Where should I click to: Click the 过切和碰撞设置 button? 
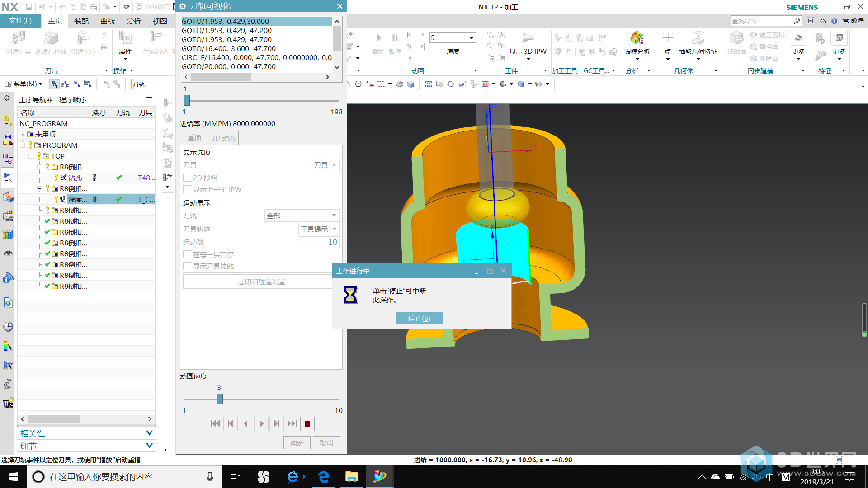click(261, 282)
